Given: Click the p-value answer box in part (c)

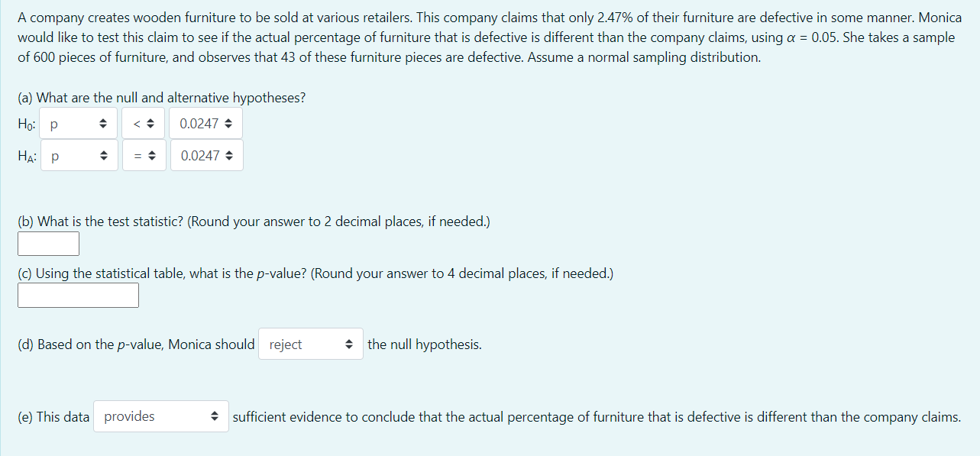Looking at the screenshot, I should [x=77, y=295].
